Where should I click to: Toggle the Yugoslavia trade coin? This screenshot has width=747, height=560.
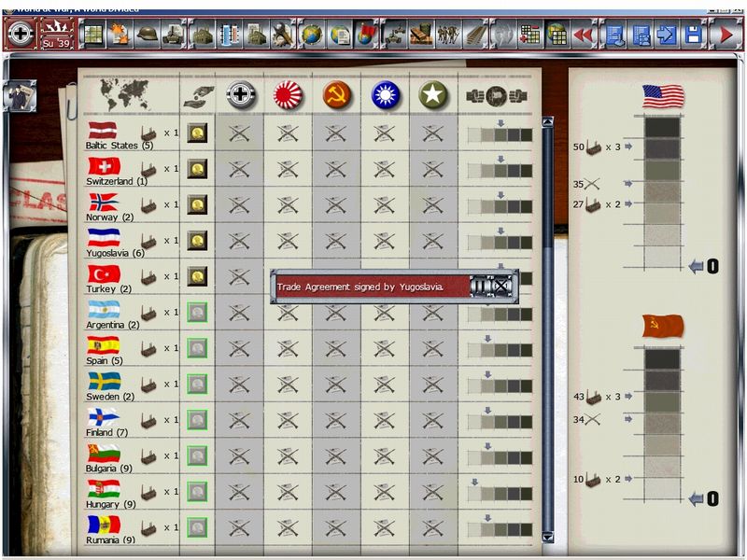click(x=197, y=241)
